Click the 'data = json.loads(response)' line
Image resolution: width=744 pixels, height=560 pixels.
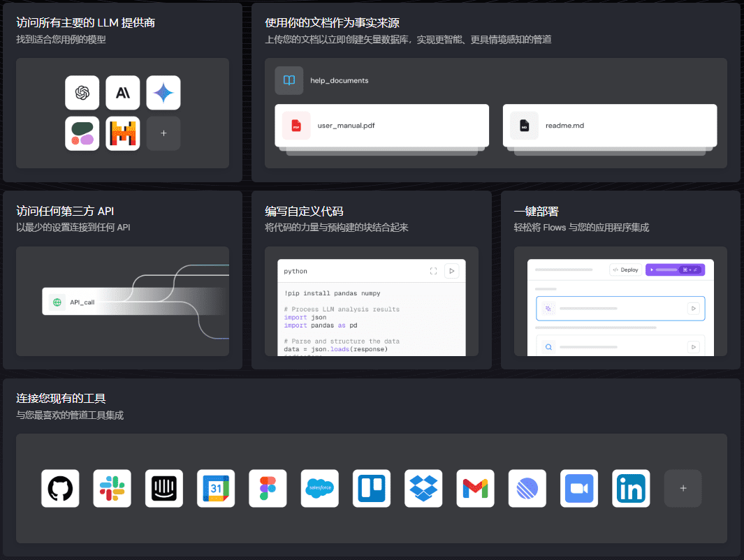[x=336, y=349]
